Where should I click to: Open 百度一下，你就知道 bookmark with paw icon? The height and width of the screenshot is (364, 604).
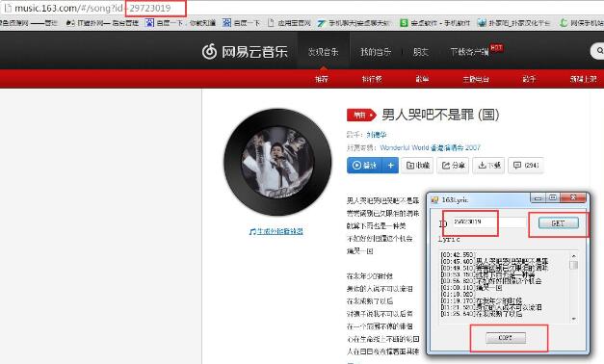pos(180,23)
